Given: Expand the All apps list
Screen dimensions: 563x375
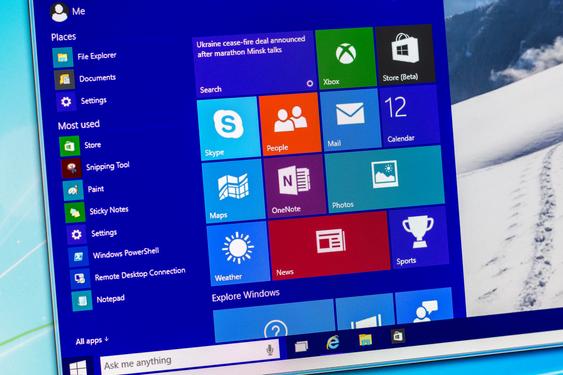Looking at the screenshot, I should [92, 341].
